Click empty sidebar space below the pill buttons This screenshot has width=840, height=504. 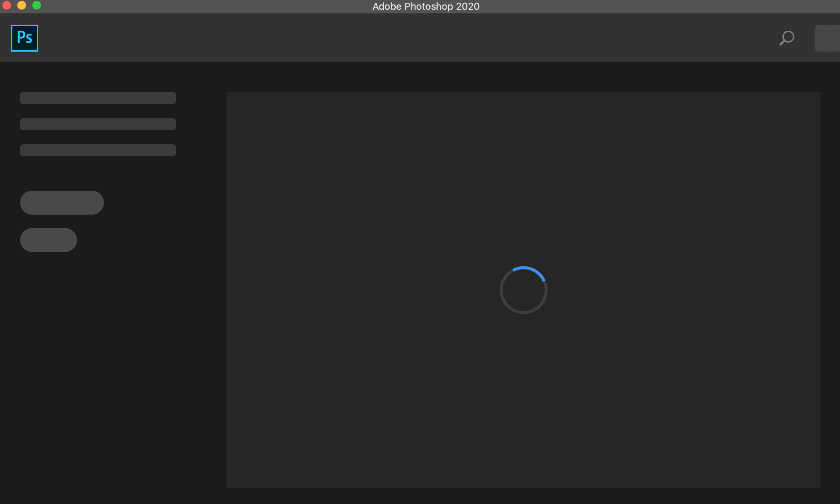click(x=97, y=355)
